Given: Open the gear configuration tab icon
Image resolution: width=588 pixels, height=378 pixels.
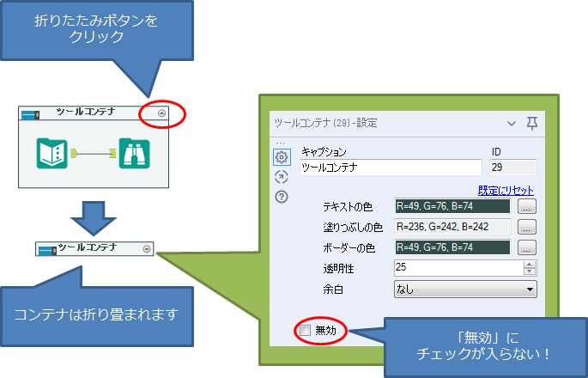Looking at the screenshot, I should point(282,157).
